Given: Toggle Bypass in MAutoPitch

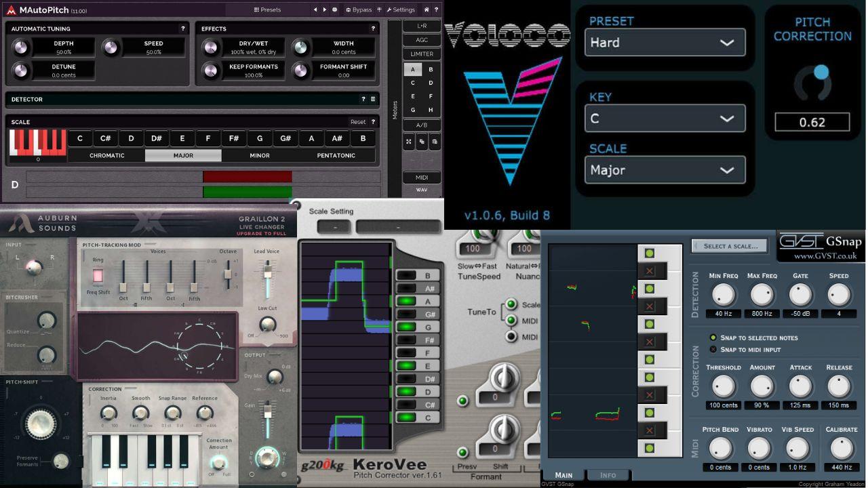Looking at the screenshot, I should pyautogui.click(x=358, y=9).
